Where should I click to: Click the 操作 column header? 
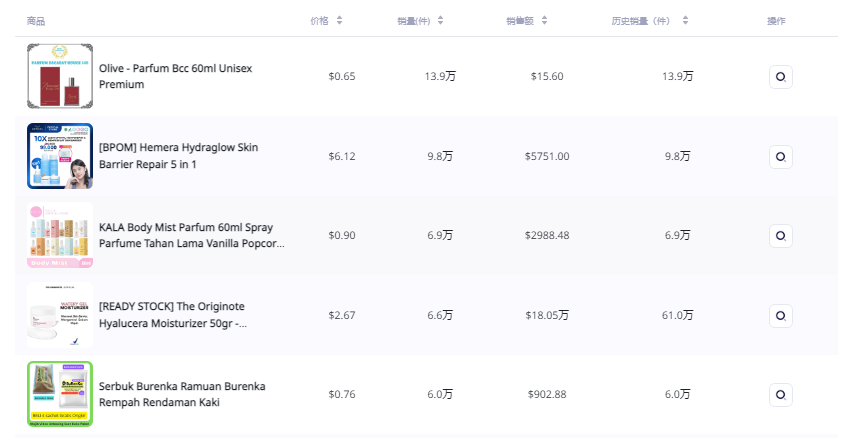(x=776, y=21)
